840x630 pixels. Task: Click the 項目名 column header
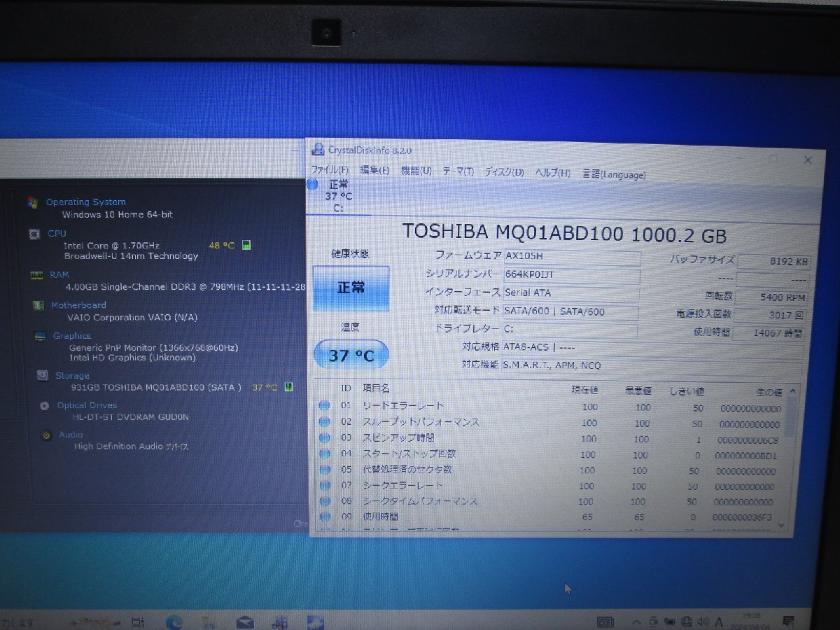[376, 388]
